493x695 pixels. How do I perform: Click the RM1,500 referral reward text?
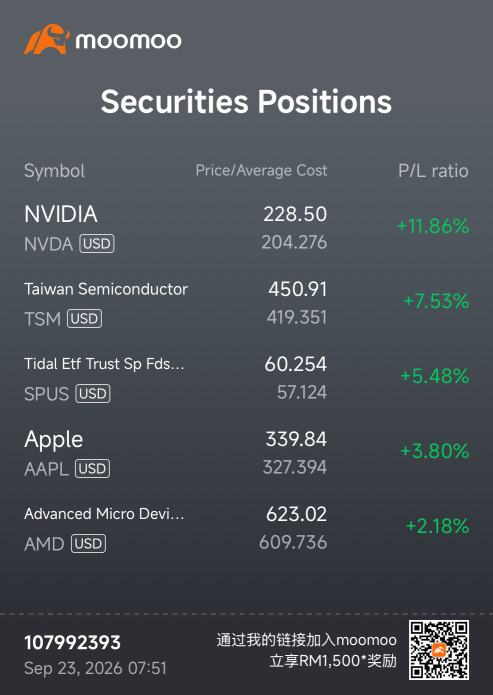[333, 661]
